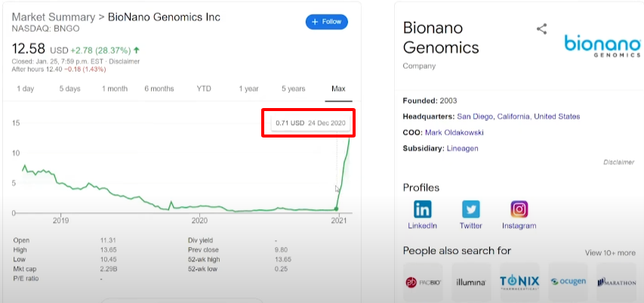Open the Ocugen related search thumbnail
644x303 pixels.
pos(568,282)
